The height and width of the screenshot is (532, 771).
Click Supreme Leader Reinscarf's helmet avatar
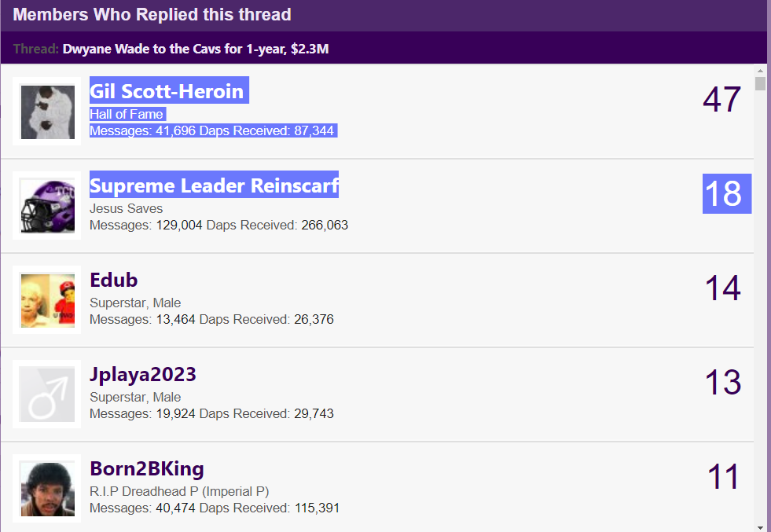(x=47, y=206)
